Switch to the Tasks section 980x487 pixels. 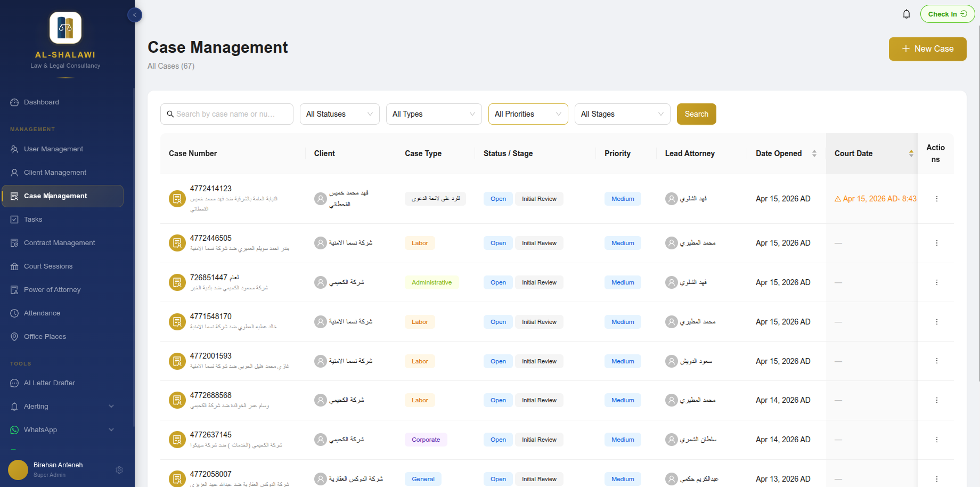tap(33, 219)
